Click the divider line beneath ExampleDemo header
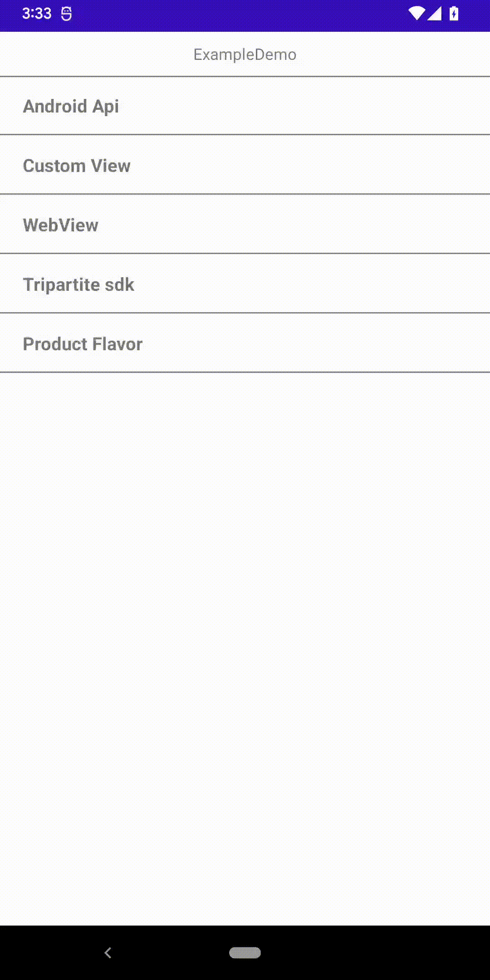 pos(245,76)
